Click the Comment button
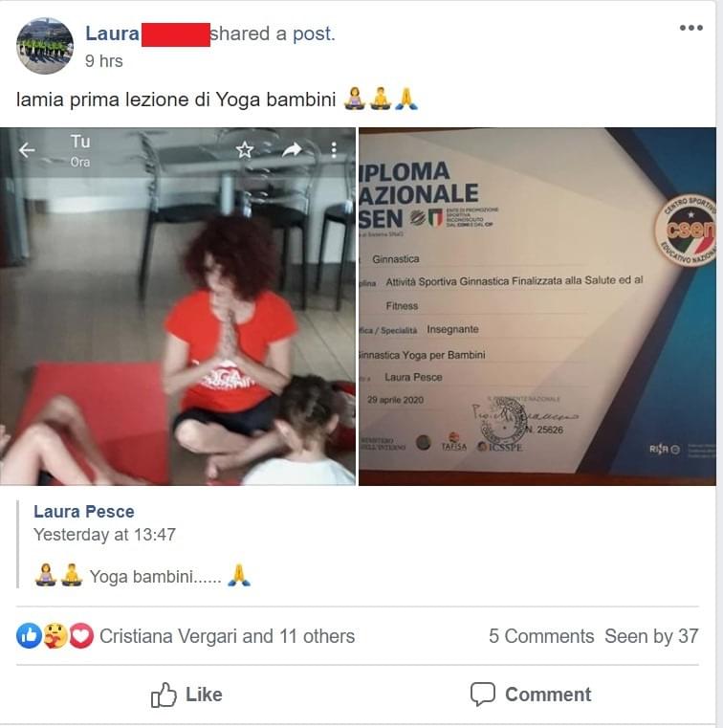The height and width of the screenshot is (728, 723). point(531,695)
